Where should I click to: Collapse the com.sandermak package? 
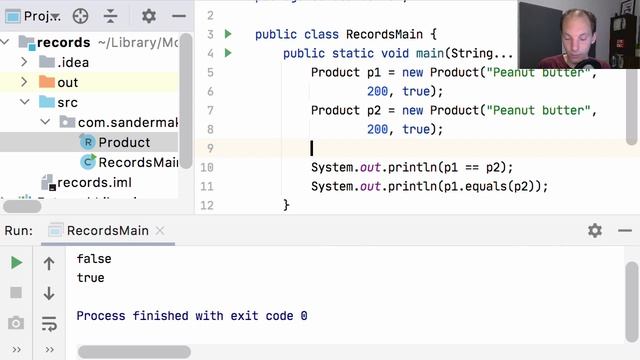[45, 122]
